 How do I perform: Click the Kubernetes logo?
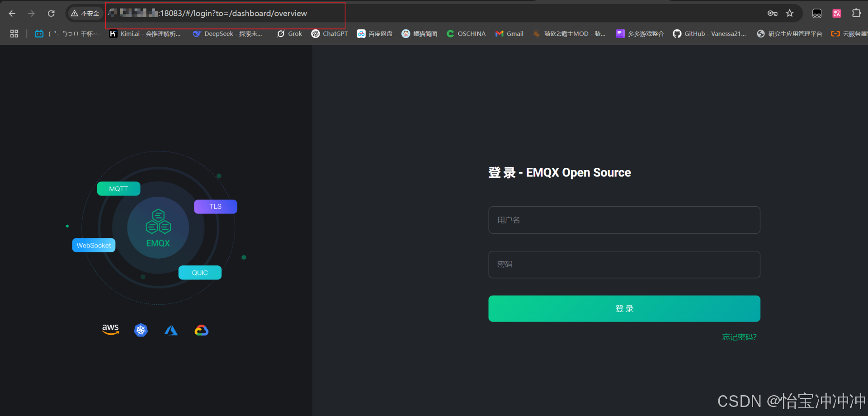(x=141, y=330)
